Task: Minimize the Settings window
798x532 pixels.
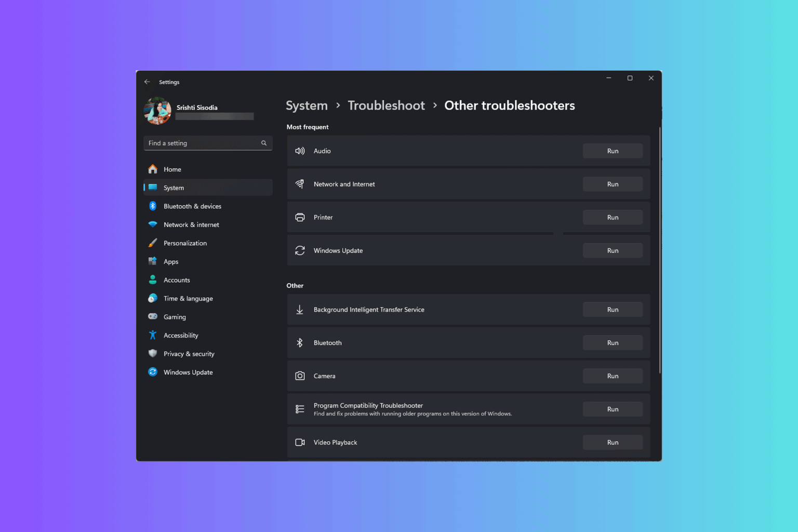Action: [608, 78]
